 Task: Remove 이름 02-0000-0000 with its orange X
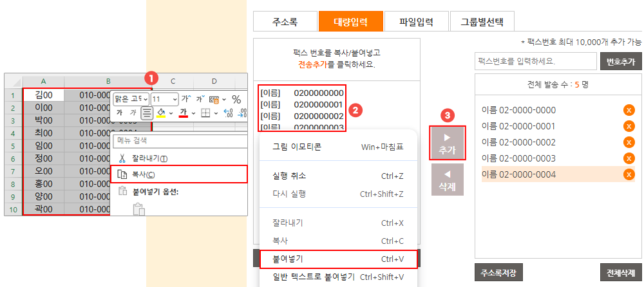coord(629,110)
